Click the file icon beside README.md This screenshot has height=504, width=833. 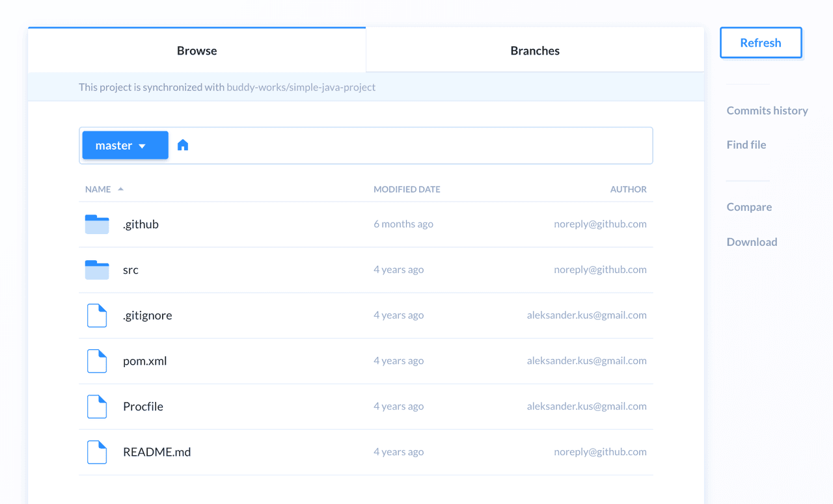pyautogui.click(x=96, y=451)
